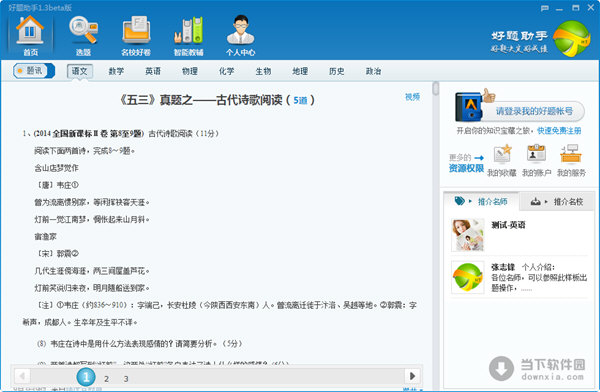This screenshot has height=392, width=600.
Task: Select page 2 in pagination
Action: click(106, 379)
